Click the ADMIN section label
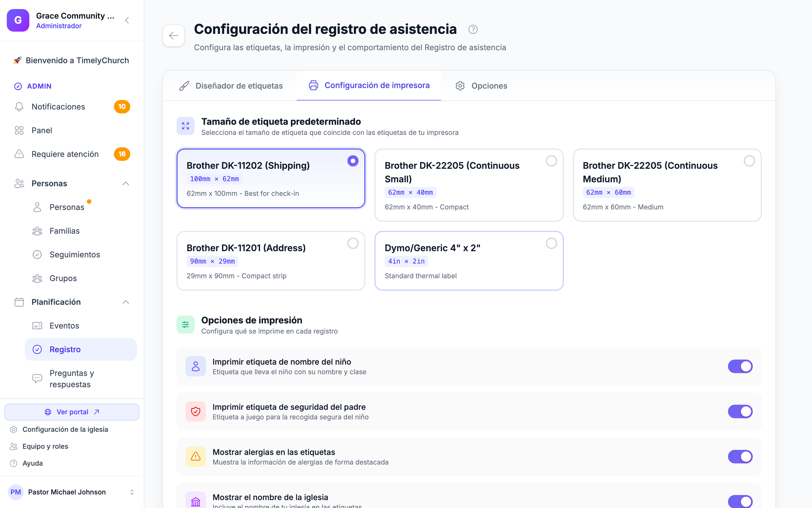Screen dimensions: 812x508 click(39, 86)
